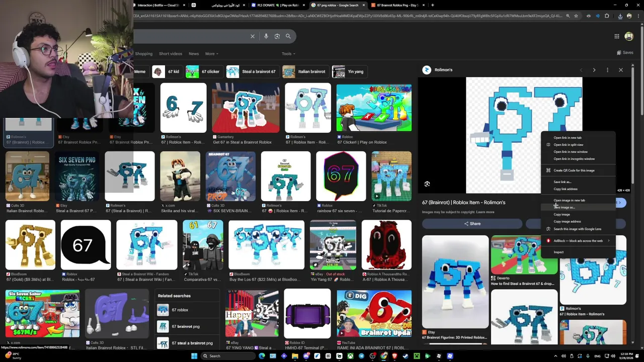Switch to the News search tab
This screenshot has width=644, height=362.
[194, 54]
